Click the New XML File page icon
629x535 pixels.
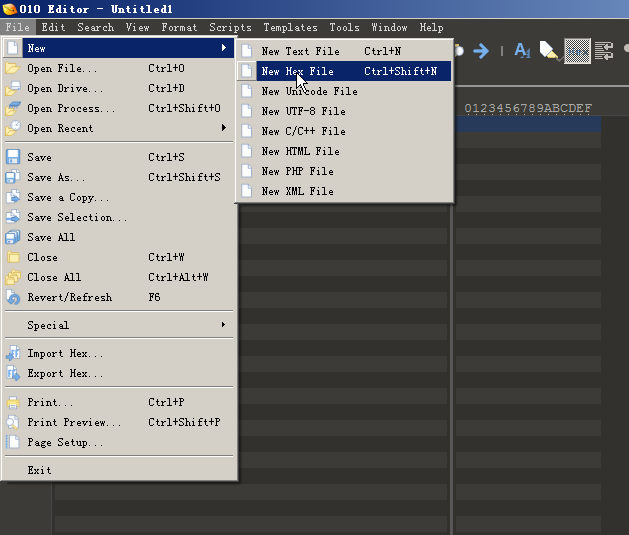(247, 191)
